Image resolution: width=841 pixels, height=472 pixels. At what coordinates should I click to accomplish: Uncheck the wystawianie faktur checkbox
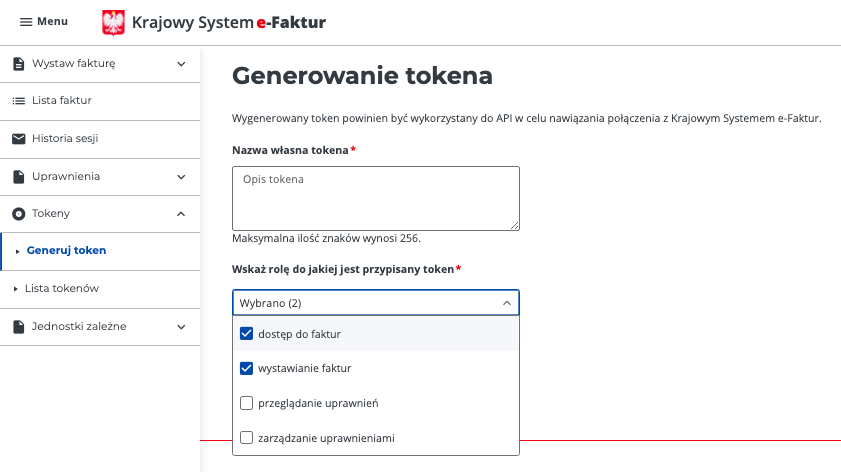click(246, 368)
